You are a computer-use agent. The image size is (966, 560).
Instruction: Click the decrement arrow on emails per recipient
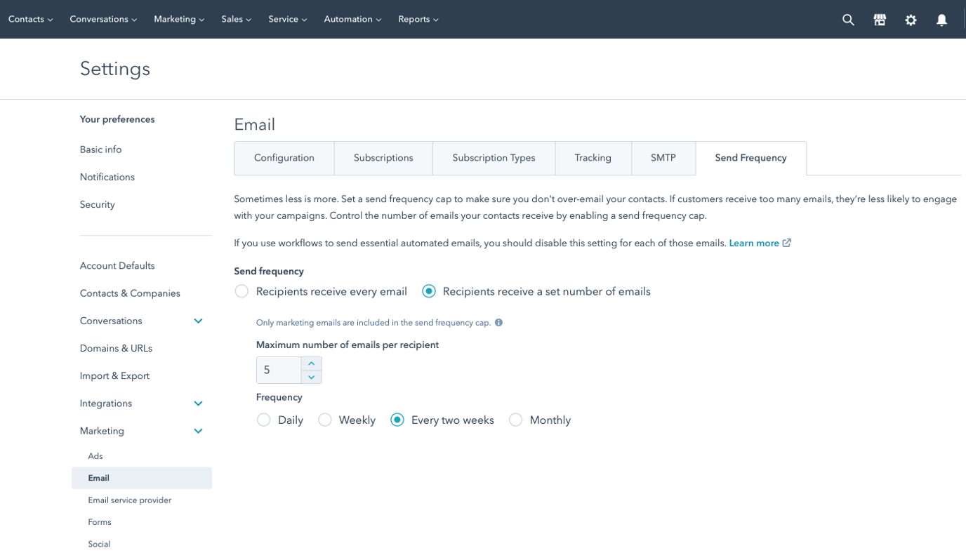(x=311, y=377)
